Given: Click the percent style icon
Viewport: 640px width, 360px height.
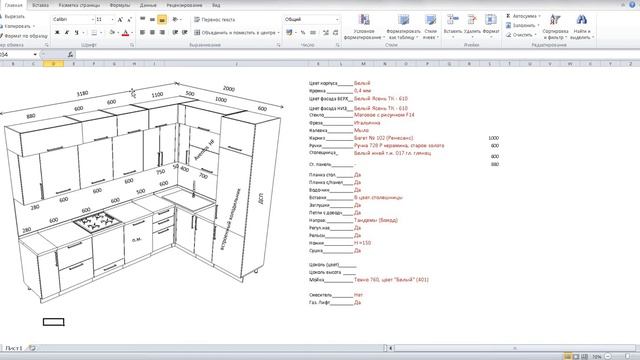Looking at the screenshot, I should coord(303,32).
